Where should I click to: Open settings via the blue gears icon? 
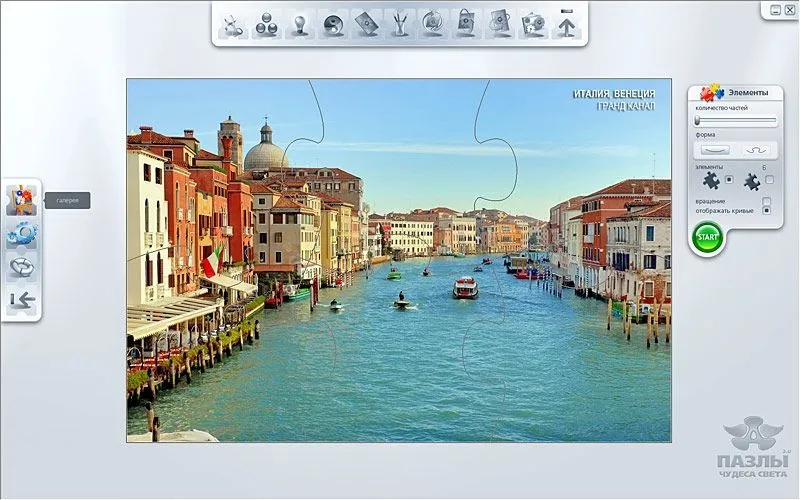(x=21, y=234)
